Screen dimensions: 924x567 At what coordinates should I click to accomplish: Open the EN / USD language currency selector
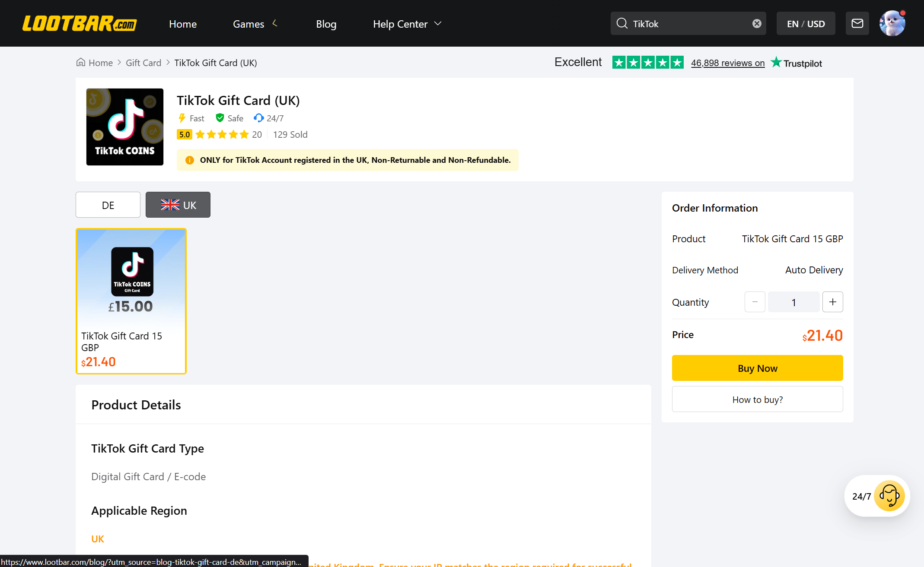806,23
